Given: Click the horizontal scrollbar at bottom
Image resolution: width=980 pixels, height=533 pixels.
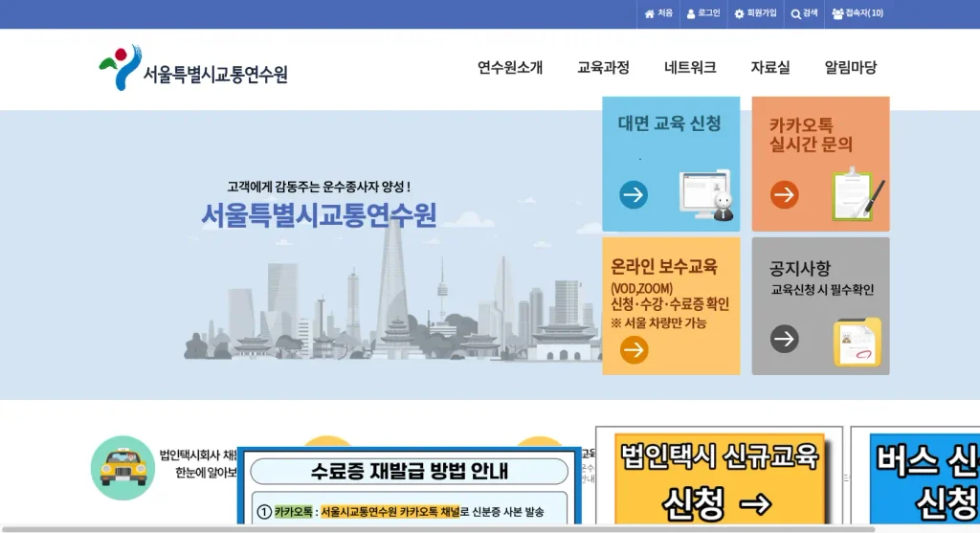Looking at the screenshot, I should (437, 529).
